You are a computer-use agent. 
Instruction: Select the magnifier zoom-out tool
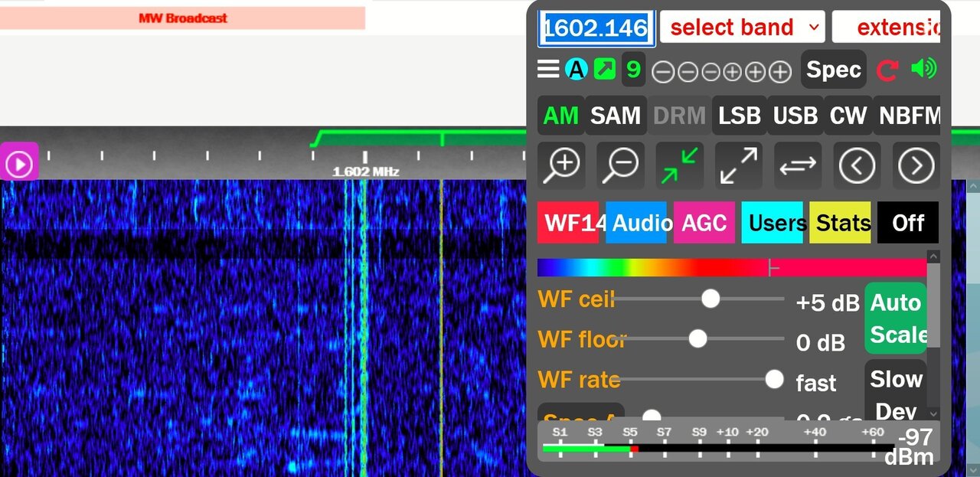click(x=619, y=165)
